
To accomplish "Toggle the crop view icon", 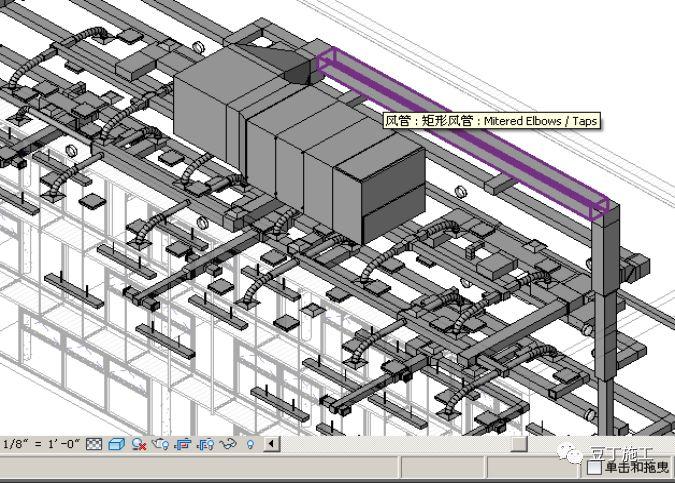I will 183,444.
